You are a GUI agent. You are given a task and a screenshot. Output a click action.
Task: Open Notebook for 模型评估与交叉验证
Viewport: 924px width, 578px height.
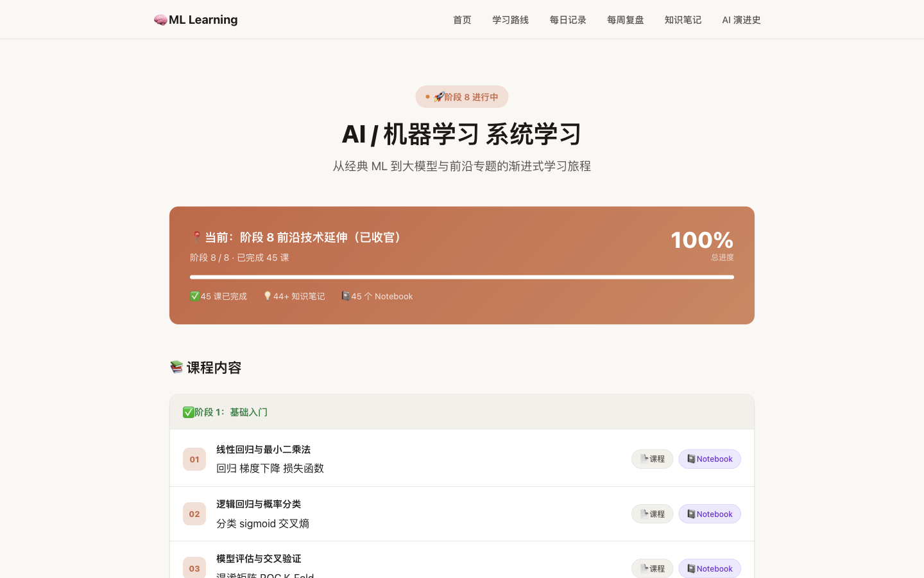710,568
